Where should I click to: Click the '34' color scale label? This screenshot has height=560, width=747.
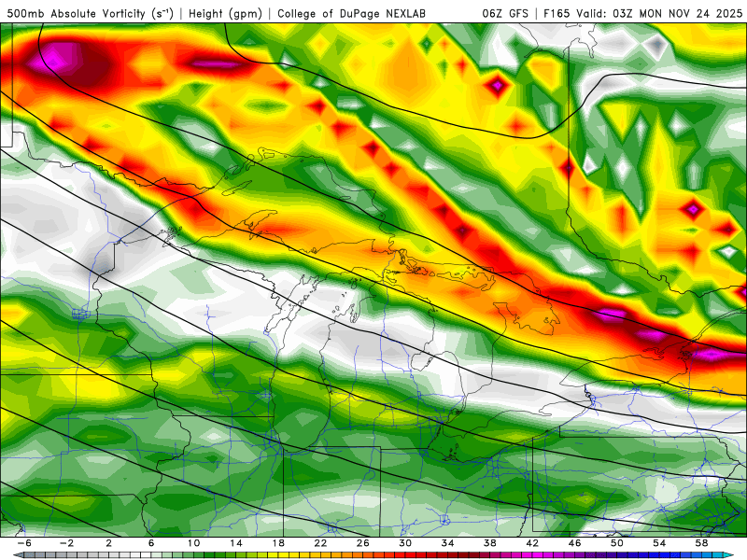(x=447, y=543)
